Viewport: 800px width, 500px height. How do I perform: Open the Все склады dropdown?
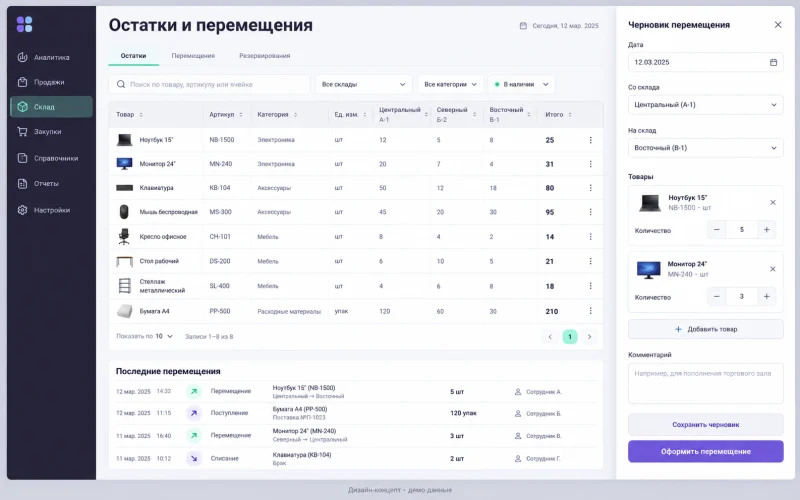[x=363, y=84]
